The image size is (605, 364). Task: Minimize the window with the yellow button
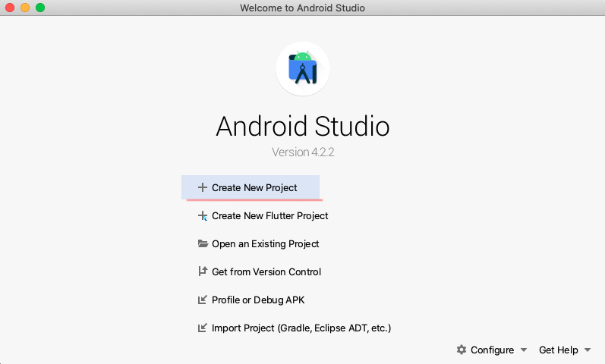(x=25, y=8)
